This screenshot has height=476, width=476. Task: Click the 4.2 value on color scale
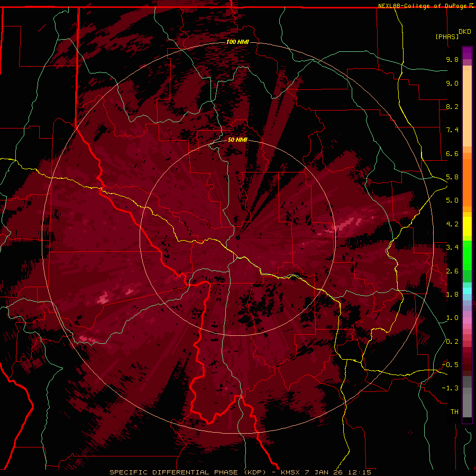(452, 224)
